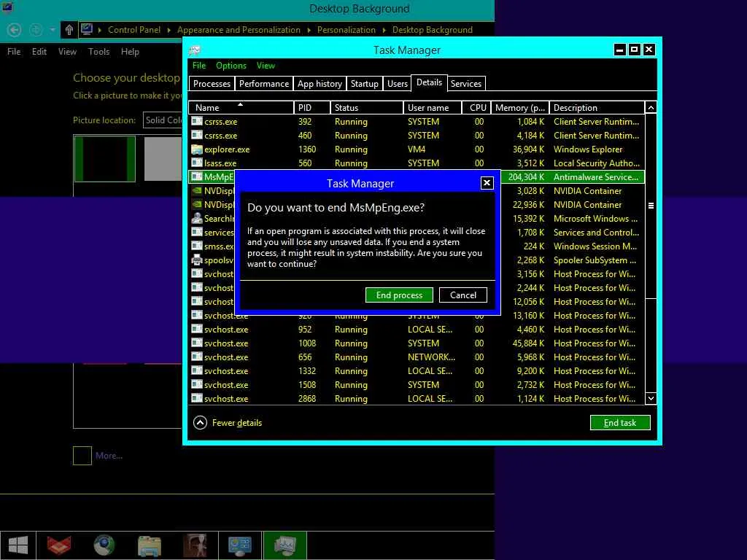Click the spoolsv printer icon
Screen dimensions: 747x560
click(197, 260)
